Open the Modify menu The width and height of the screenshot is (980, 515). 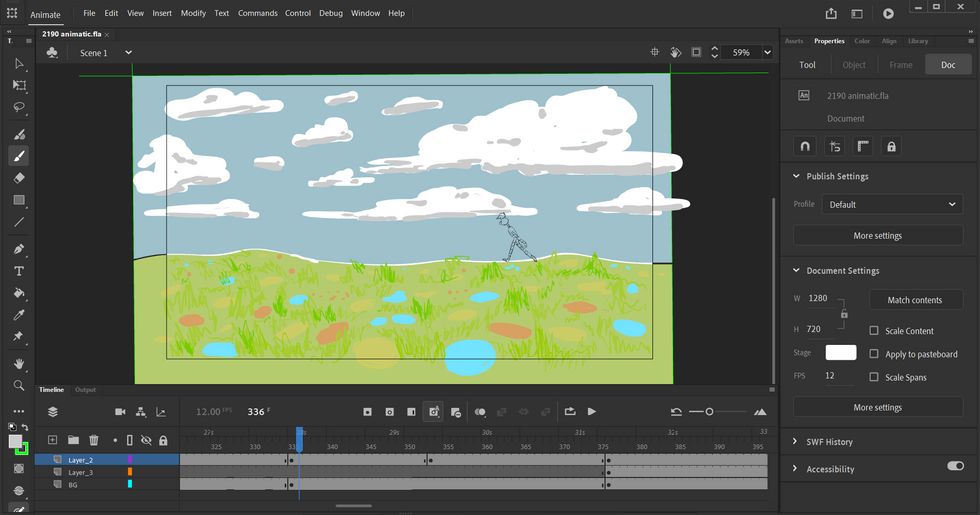[x=193, y=13]
